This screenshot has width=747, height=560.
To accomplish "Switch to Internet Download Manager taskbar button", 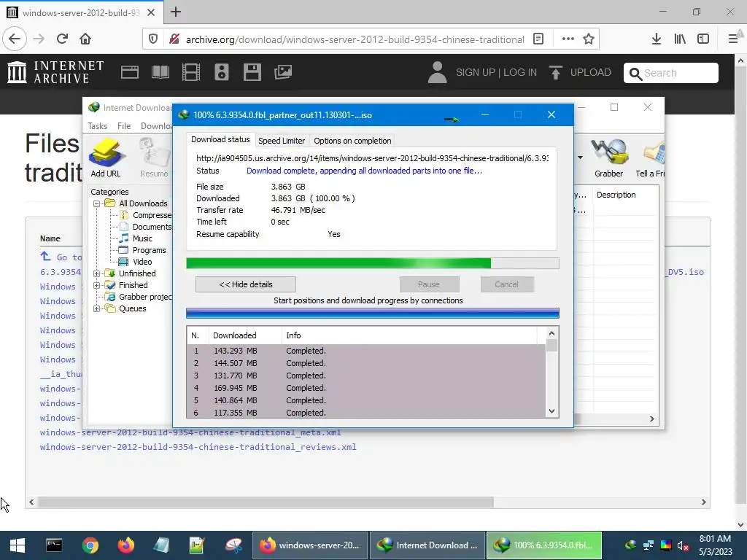I will 427,545.
